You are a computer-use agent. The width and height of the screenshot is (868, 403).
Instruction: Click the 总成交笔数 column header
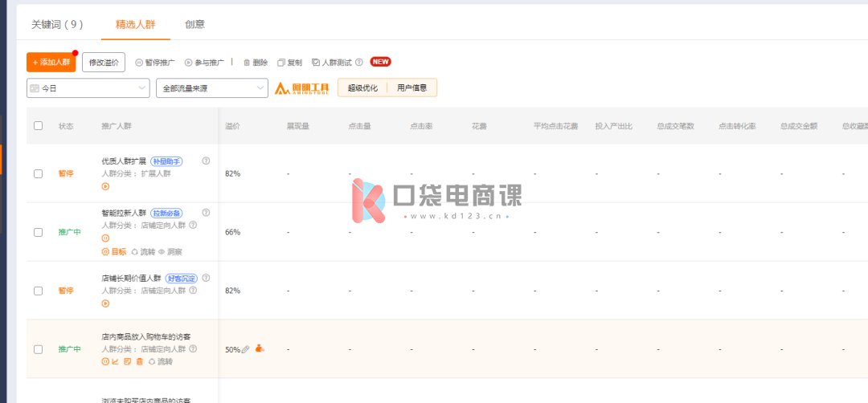click(x=675, y=126)
